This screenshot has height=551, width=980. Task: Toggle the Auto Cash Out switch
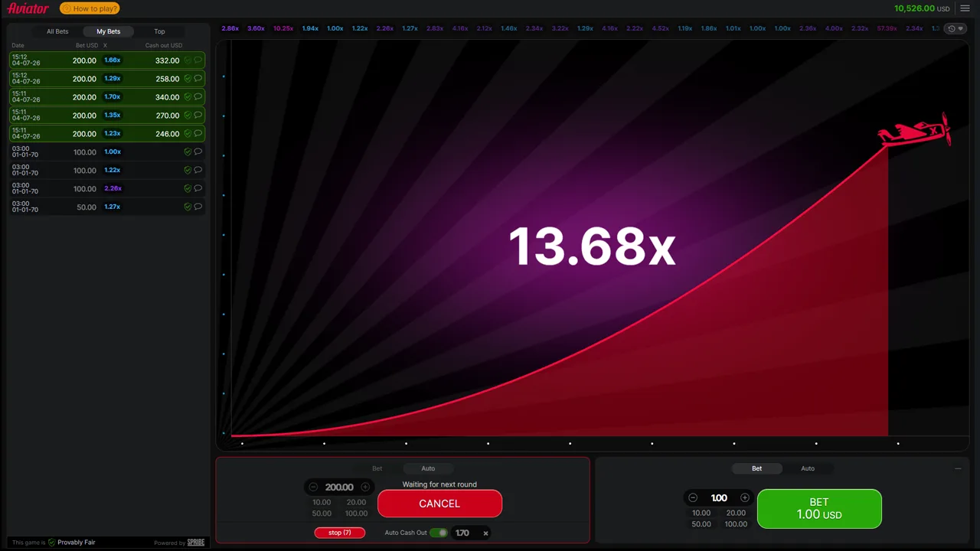[439, 533]
